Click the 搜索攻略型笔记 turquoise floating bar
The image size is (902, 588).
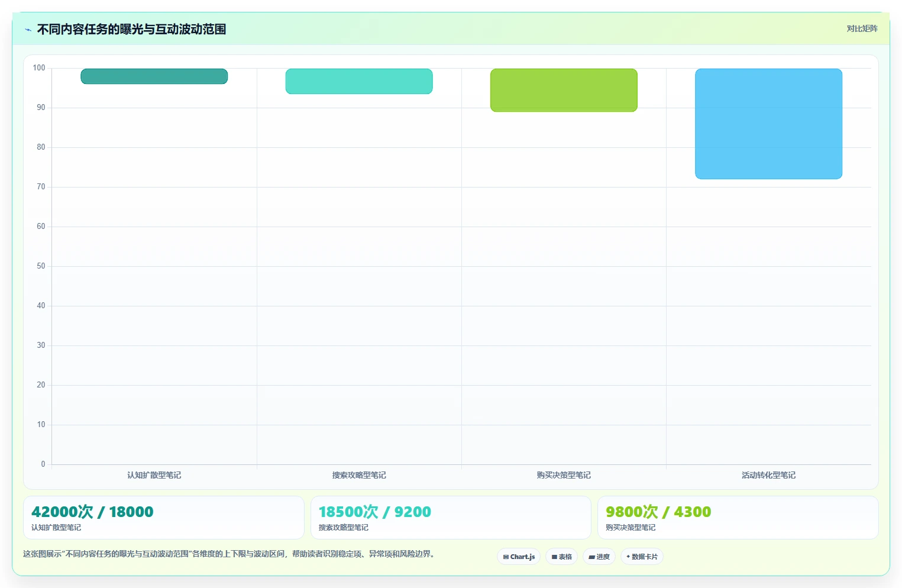(x=359, y=81)
